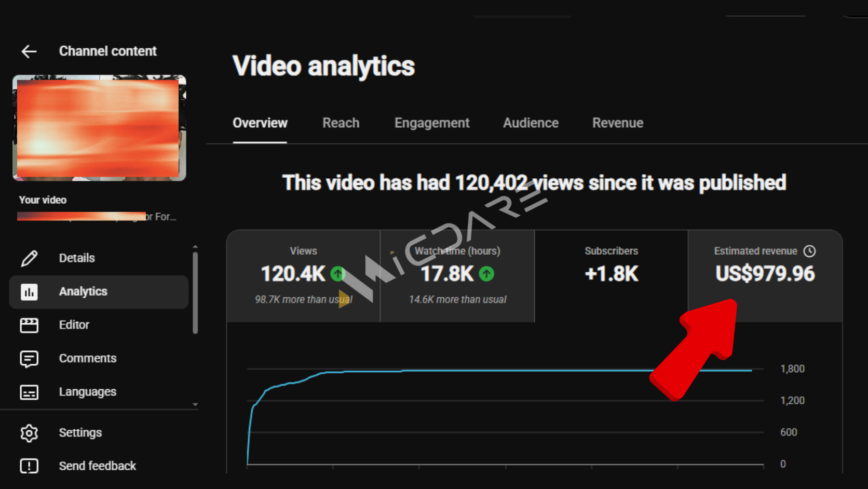868x489 pixels.
Task: Open Editor in the sidebar
Action: point(99,325)
